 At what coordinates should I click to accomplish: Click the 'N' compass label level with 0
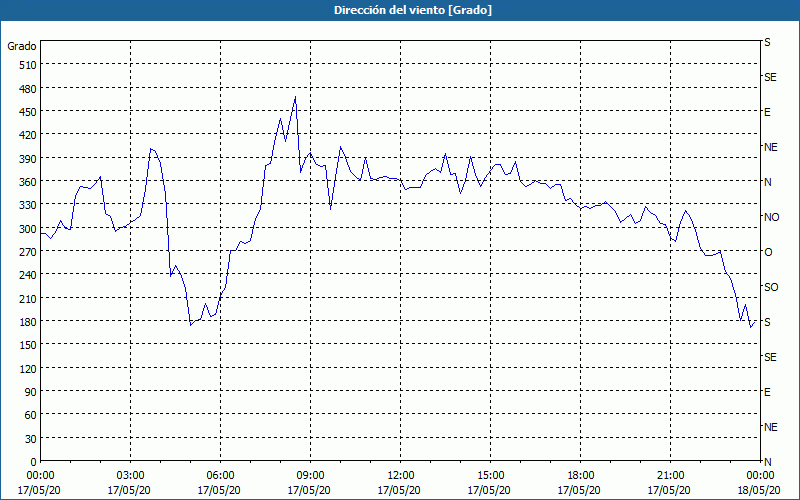coord(767,462)
